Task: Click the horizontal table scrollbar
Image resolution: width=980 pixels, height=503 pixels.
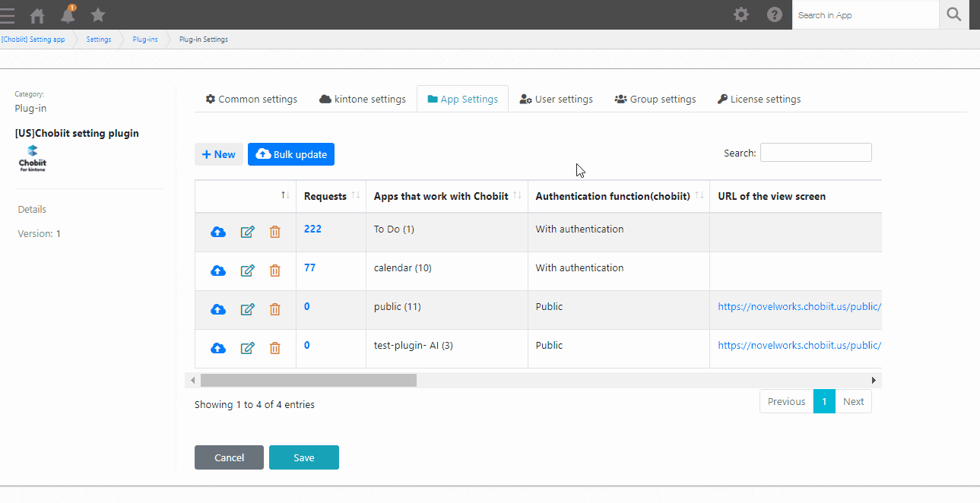Action: [x=309, y=380]
